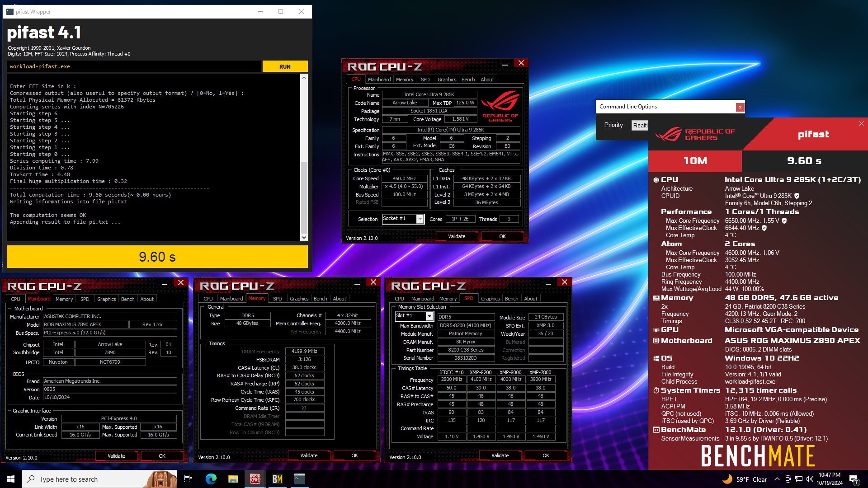Click OK in the Mainboard window
This screenshot has height=488, width=868.
(x=162, y=456)
